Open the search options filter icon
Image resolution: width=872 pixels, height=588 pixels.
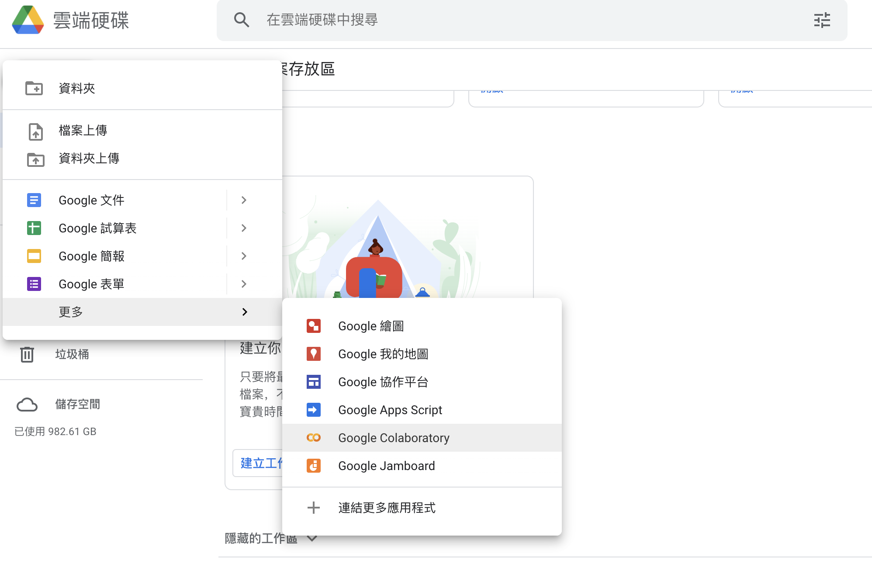(x=823, y=20)
